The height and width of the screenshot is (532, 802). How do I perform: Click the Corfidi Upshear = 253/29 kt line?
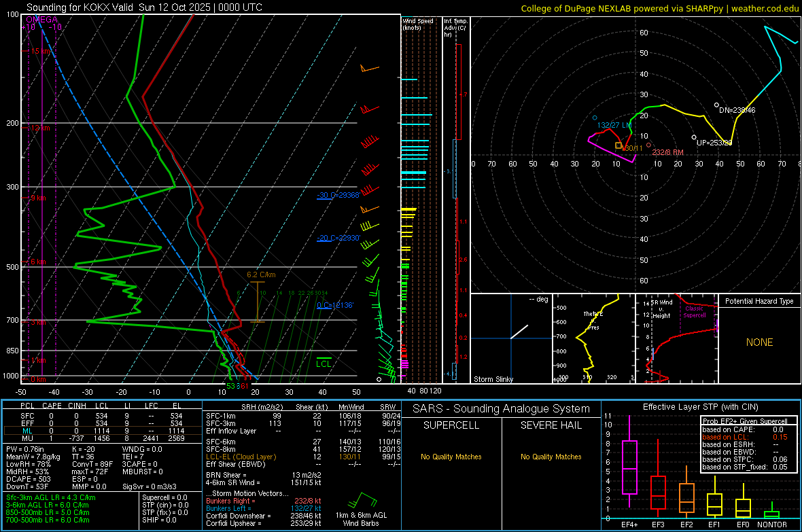tap(264, 523)
